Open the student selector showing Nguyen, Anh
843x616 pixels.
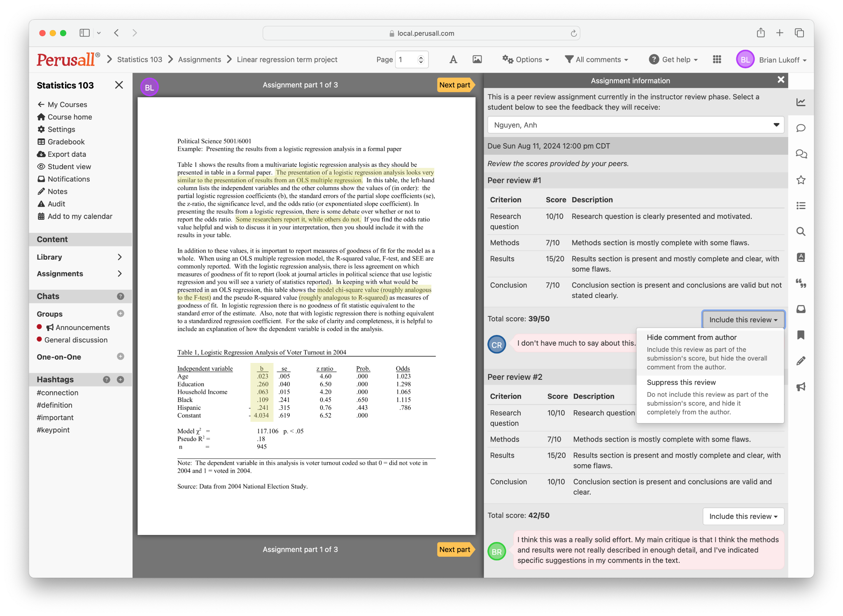click(635, 125)
